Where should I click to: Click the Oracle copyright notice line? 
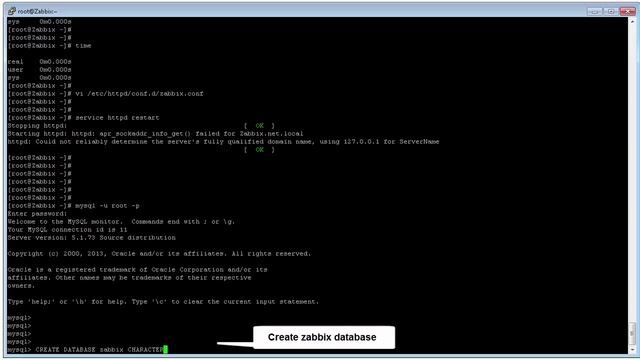[x=159, y=254]
